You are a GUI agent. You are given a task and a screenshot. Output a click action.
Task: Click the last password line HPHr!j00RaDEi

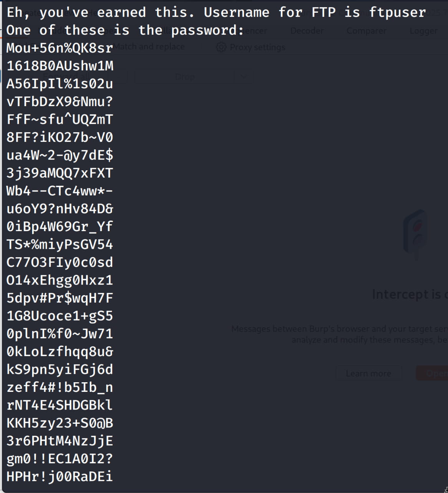click(60, 476)
